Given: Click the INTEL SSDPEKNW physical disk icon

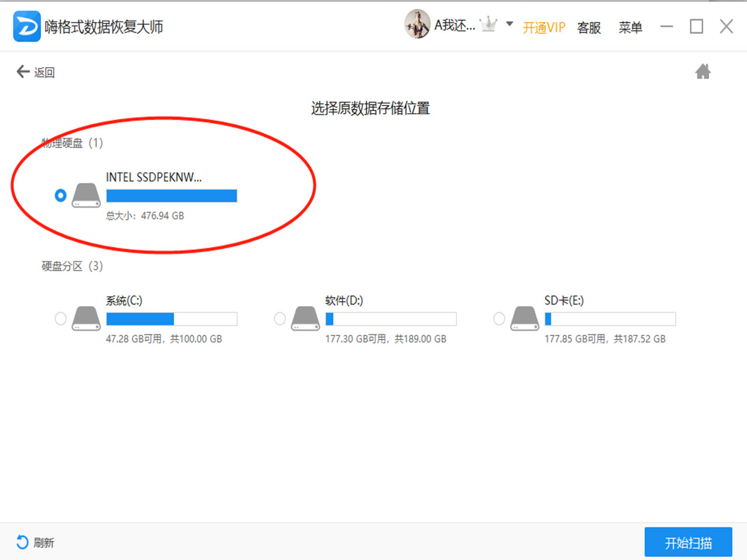Looking at the screenshot, I should click(x=86, y=195).
